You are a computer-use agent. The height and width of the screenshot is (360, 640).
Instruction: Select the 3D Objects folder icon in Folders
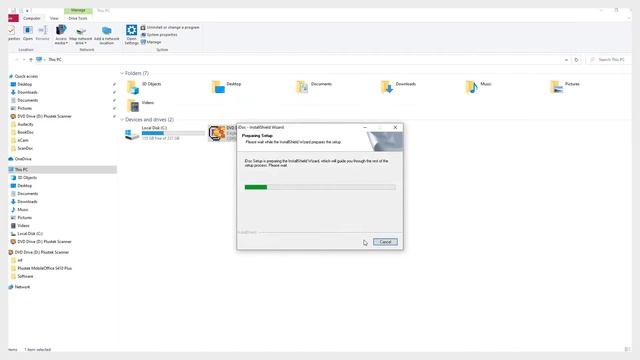tap(133, 87)
